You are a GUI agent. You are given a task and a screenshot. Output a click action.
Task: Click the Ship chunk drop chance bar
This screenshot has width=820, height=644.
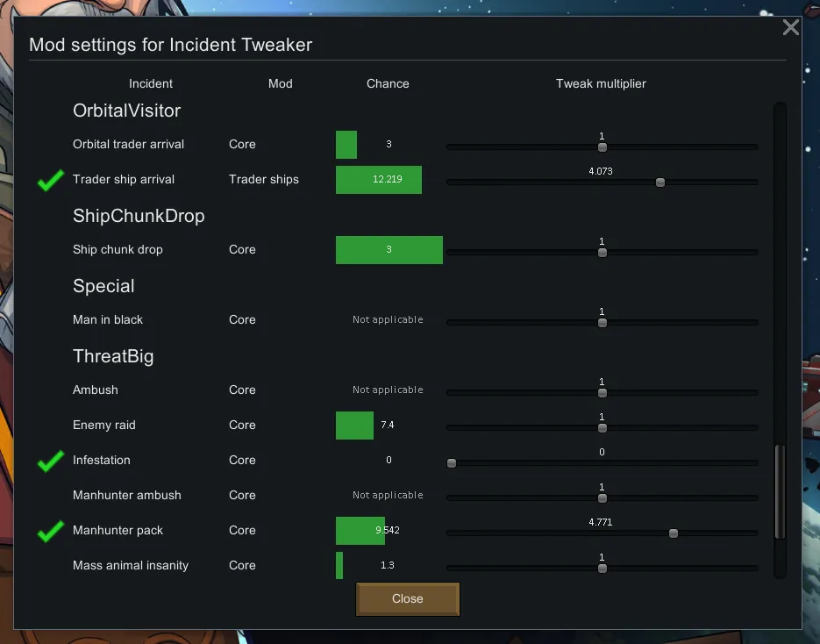click(x=389, y=250)
